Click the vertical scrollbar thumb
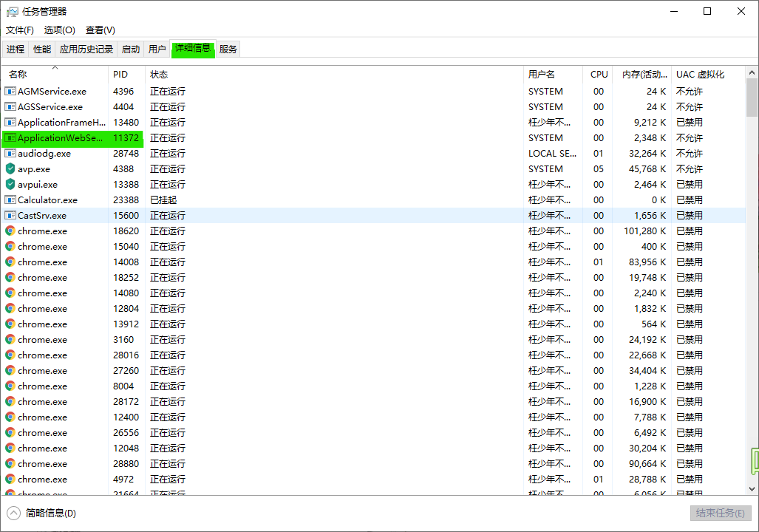The height and width of the screenshot is (532, 759). click(752, 98)
